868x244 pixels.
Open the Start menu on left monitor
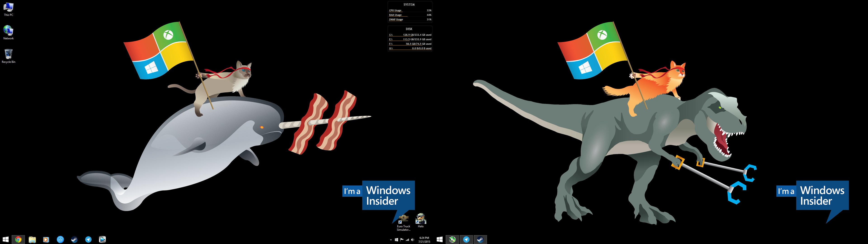click(x=5, y=239)
